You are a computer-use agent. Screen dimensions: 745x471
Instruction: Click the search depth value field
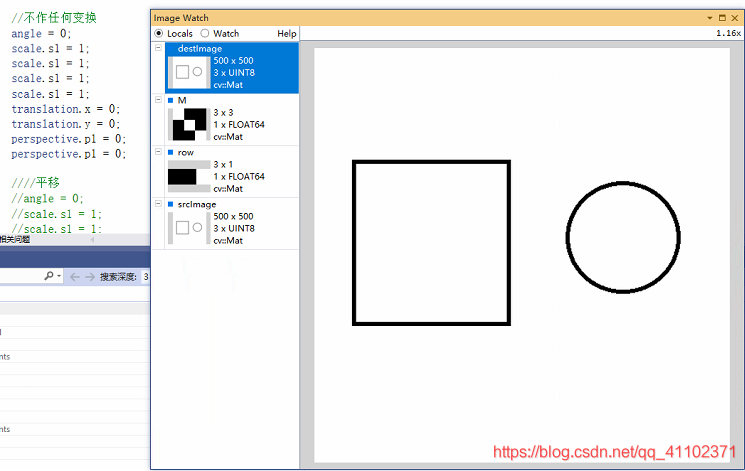coord(145,277)
